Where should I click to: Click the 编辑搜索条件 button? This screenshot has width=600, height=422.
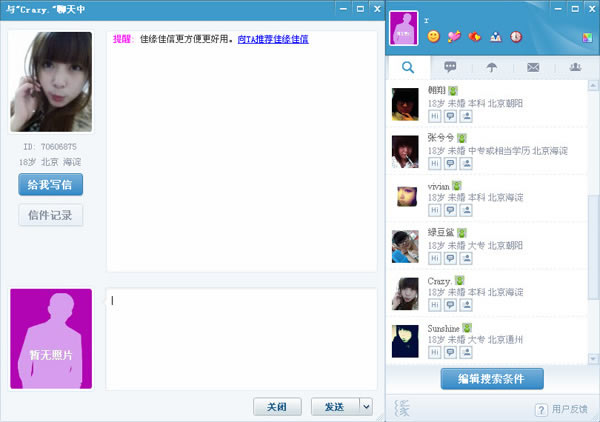[492, 379]
